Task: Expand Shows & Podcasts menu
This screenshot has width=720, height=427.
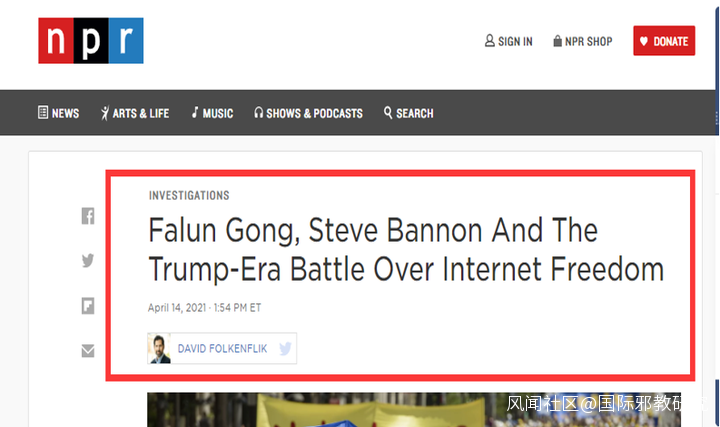Action: coord(308,113)
